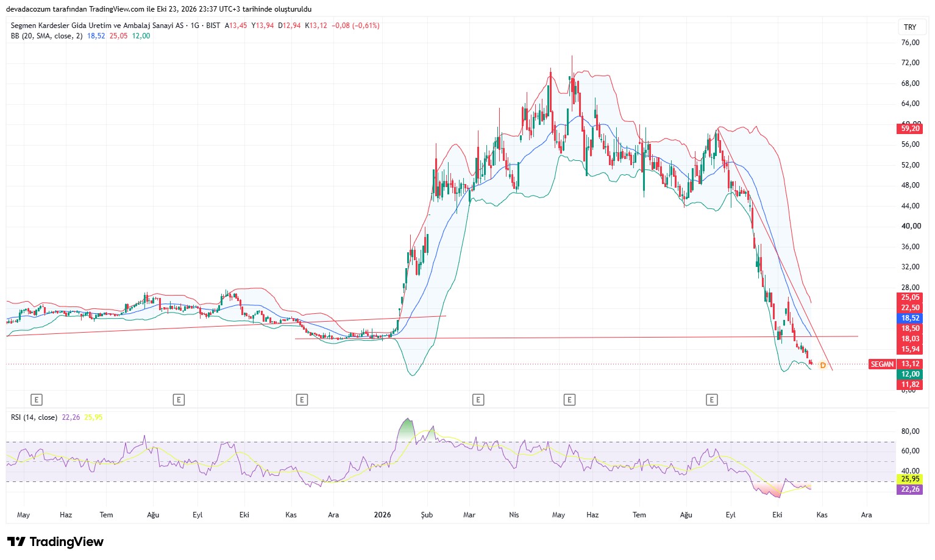Viewport: 935px width, 560px height.
Task: Select the RSI (14, close) legend
Action: (34, 417)
